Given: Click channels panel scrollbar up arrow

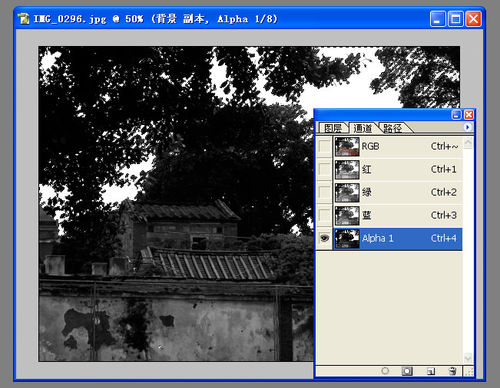Looking at the screenshot, I should (x=468, y=142).
